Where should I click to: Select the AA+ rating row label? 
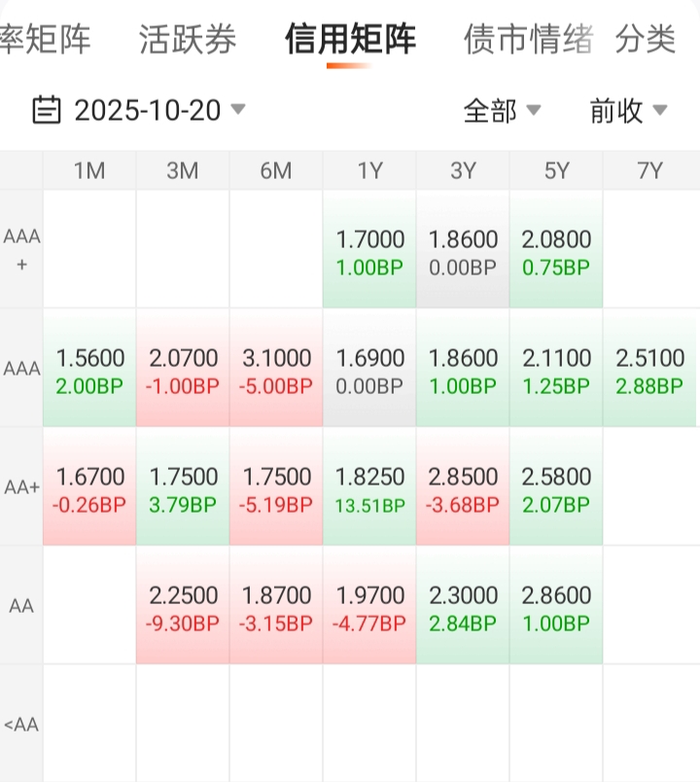tap(21, 487)
